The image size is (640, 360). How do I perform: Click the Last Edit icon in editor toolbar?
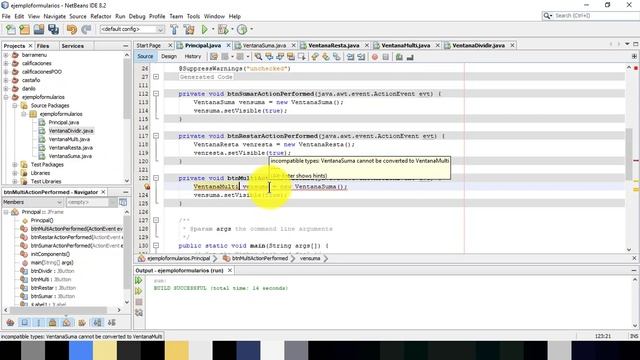pyautogui.click(x=214, y=57)
